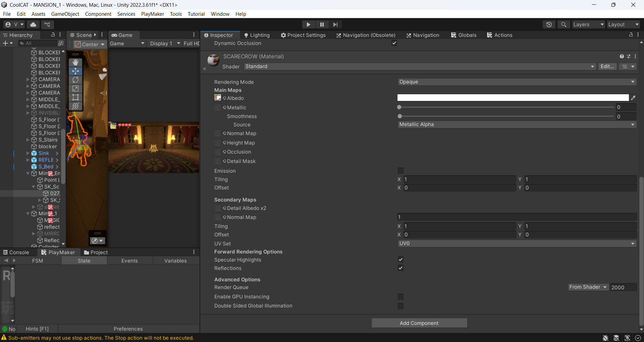Viewport: 644px width, 342px height.
Task: Enable the Emission checkbox
Action: click(400, 171)
